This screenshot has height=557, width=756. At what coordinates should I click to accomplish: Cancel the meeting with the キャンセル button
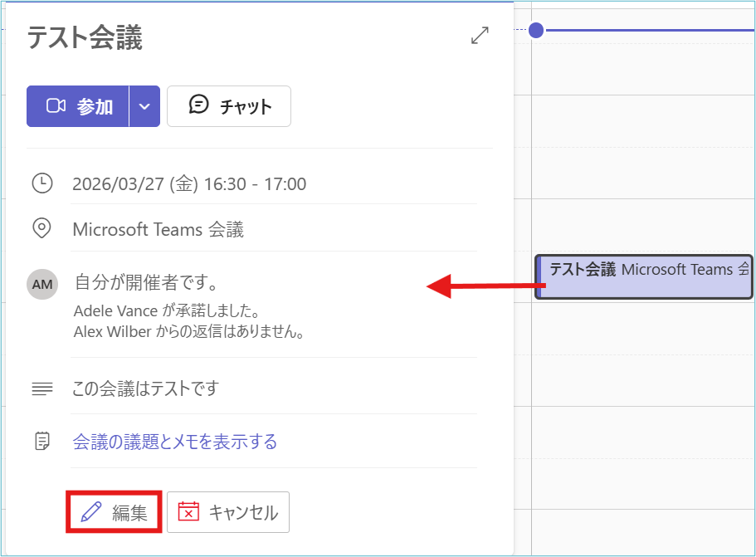(228, 512)
